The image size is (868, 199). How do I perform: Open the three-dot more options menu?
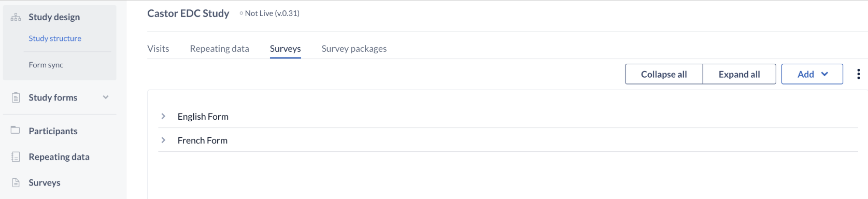click(x=859, y=74)
